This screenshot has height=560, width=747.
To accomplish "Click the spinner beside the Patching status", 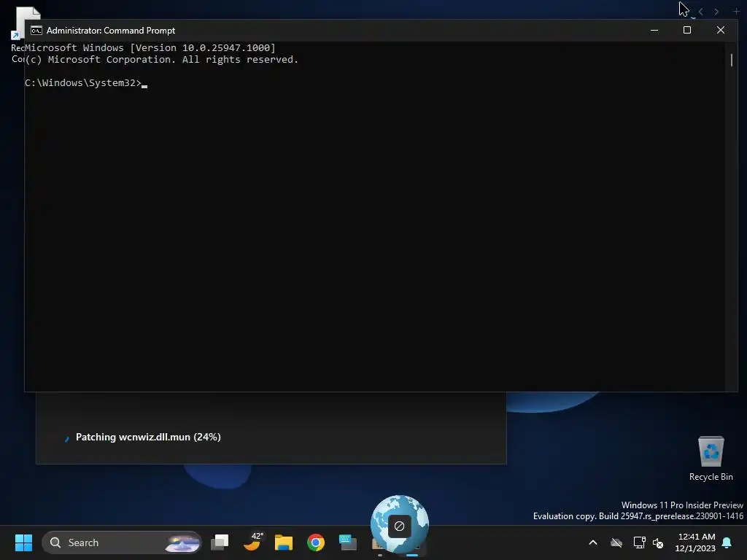I will (x=66, y=438).
